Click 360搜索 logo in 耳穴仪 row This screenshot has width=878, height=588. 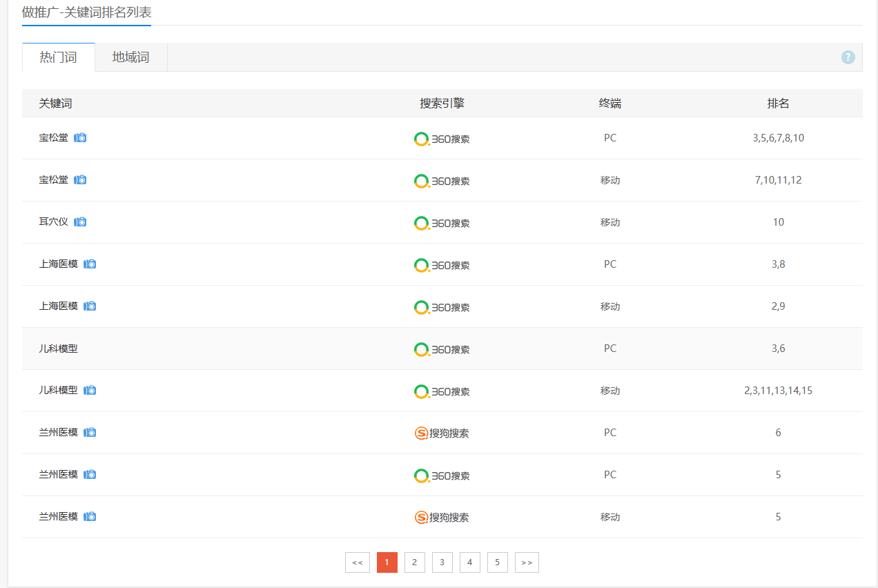[x=442, y=223]
